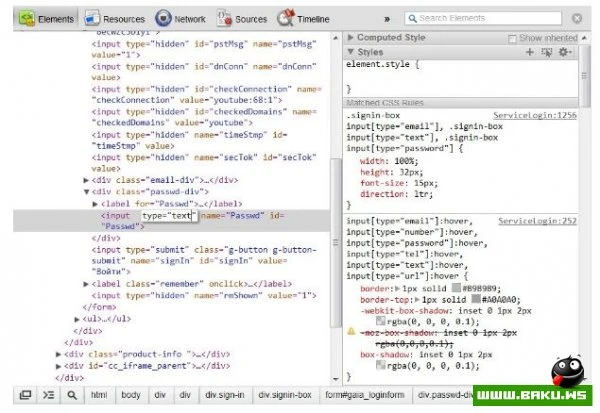Viewport: 600px width, 413px height.
Task: Click the Elements tree scroll-down arrow
Action: click(336, 379)
